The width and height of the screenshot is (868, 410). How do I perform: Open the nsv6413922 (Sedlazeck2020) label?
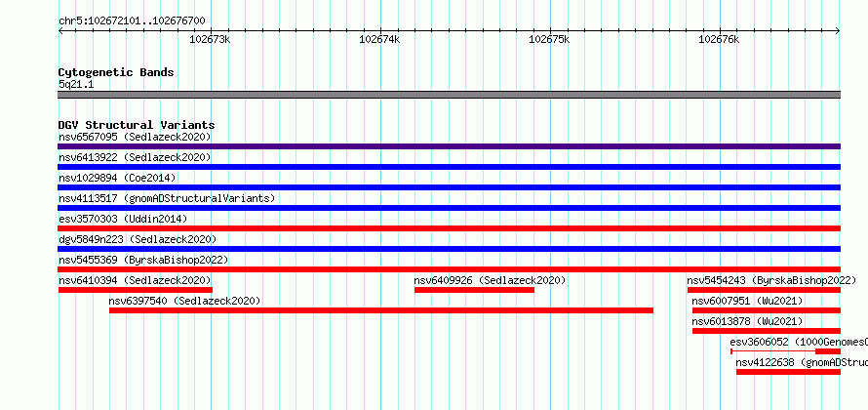[135, 157]
